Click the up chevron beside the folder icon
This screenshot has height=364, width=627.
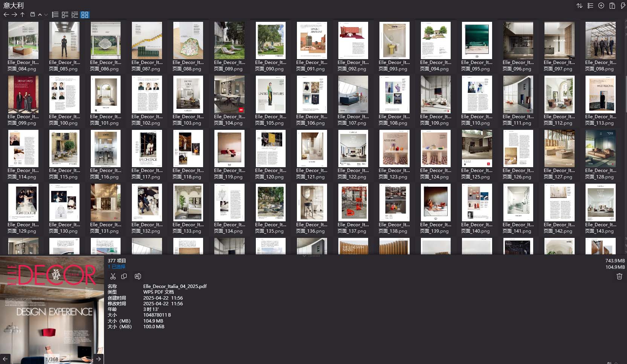40,15
